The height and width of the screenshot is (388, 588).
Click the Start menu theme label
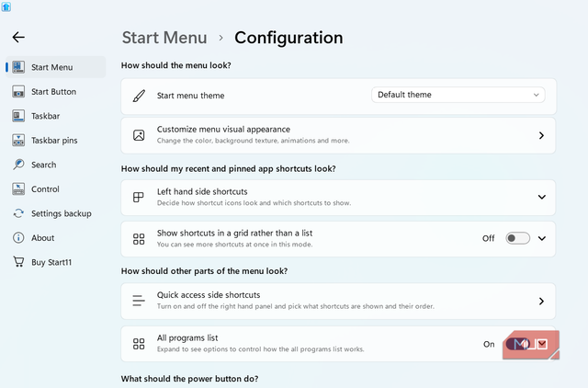(190, 96)
